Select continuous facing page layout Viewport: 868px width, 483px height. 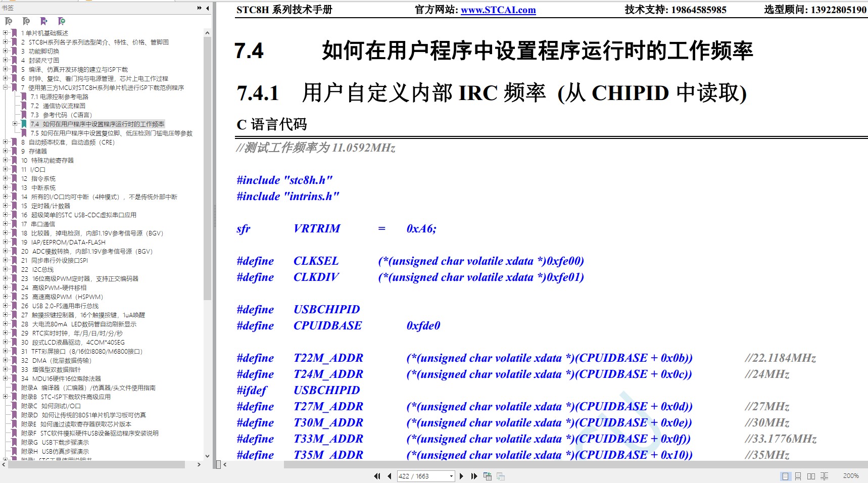[x=825, y=476]
